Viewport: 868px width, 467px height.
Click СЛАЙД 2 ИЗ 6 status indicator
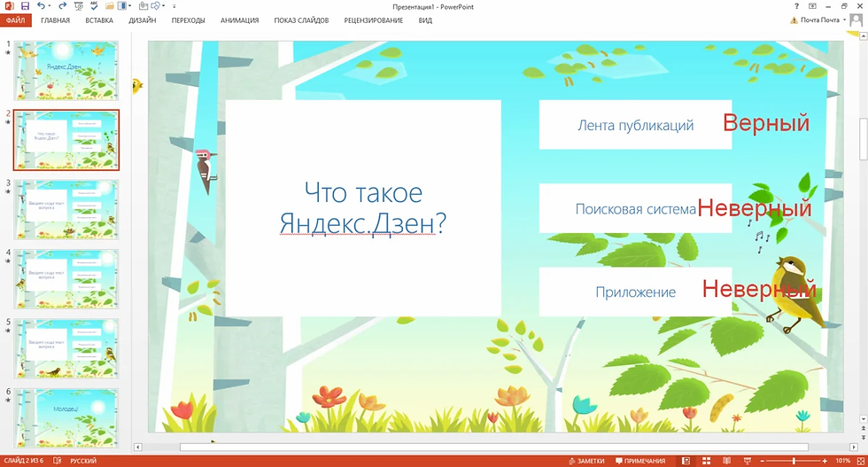click(x=23, y=461)
